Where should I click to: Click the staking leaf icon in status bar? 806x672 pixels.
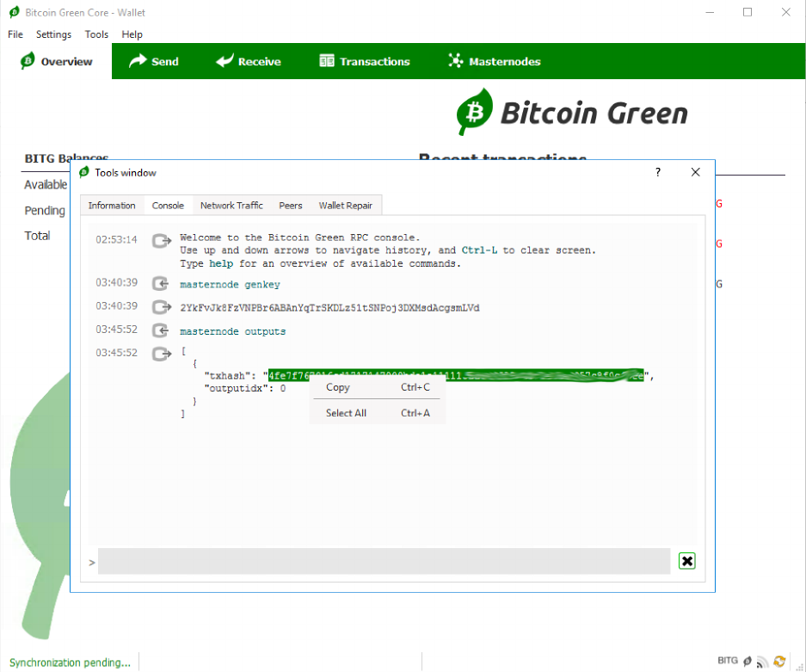pyautogui.click(x=748, y=661)
